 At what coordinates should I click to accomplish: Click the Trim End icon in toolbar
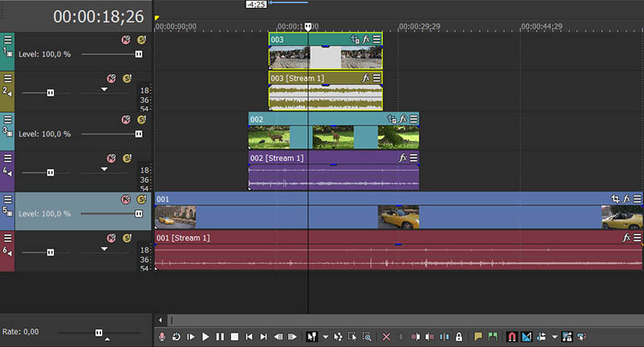tap(430, 337)
